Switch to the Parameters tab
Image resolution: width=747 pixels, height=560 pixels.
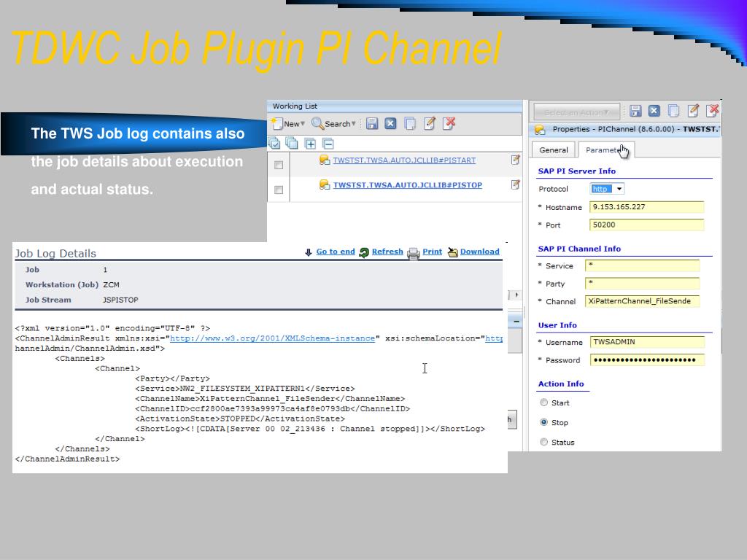click(606, 150)
